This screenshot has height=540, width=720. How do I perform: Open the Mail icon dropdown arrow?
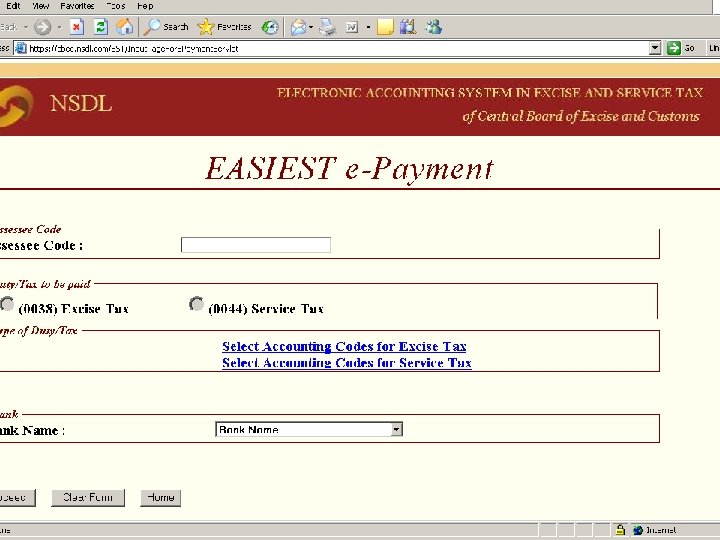click(x=311, y=27)
